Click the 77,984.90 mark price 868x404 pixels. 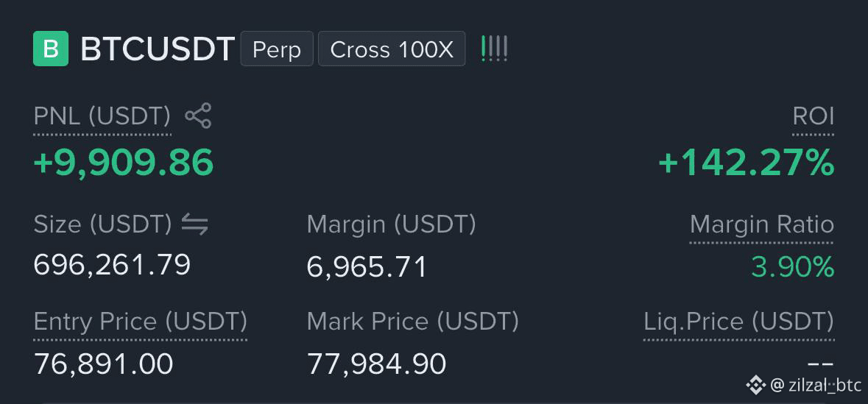376,364
